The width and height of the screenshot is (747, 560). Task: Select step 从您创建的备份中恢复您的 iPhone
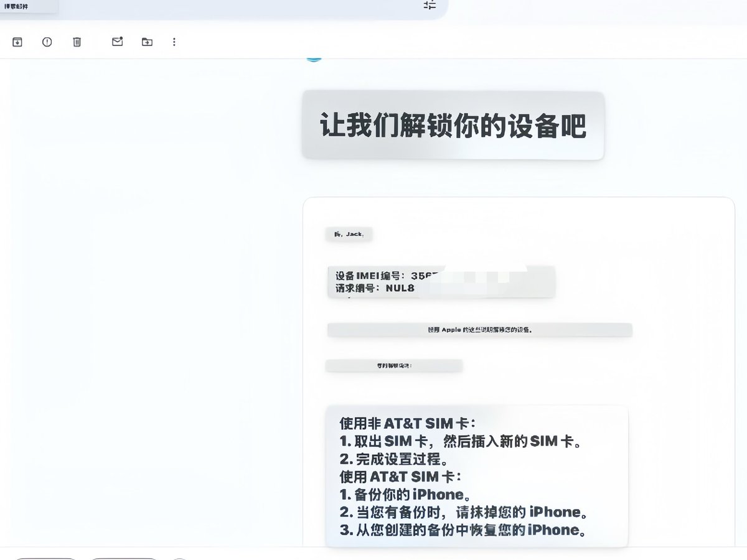pyautogui.click(x=463, y=531)
